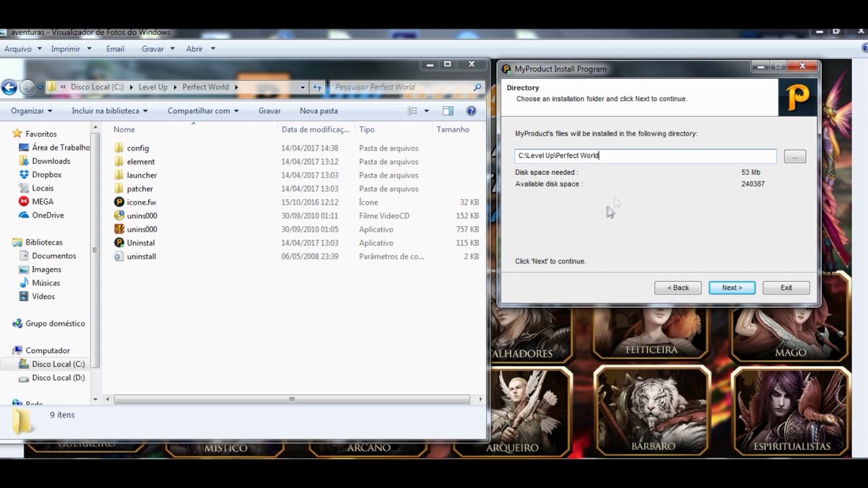Select the element folder icon
Screen dimensions: 868x488
[x=119, y=161]
